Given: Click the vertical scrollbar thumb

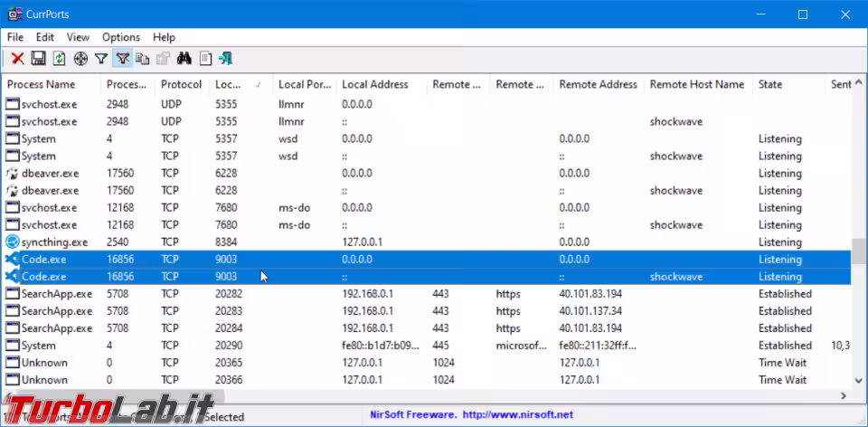Looking at the screenshot, I should (859, 253).
